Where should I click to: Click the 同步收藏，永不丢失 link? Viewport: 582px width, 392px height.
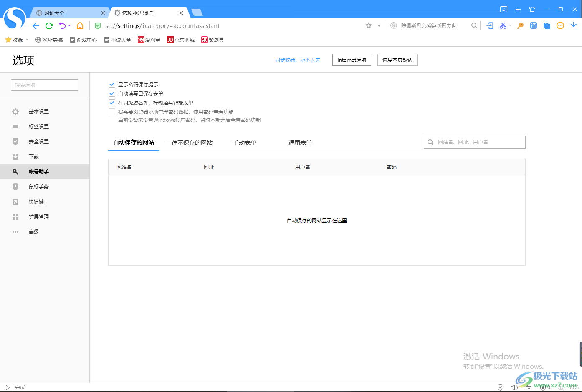(x=298, y=60)
